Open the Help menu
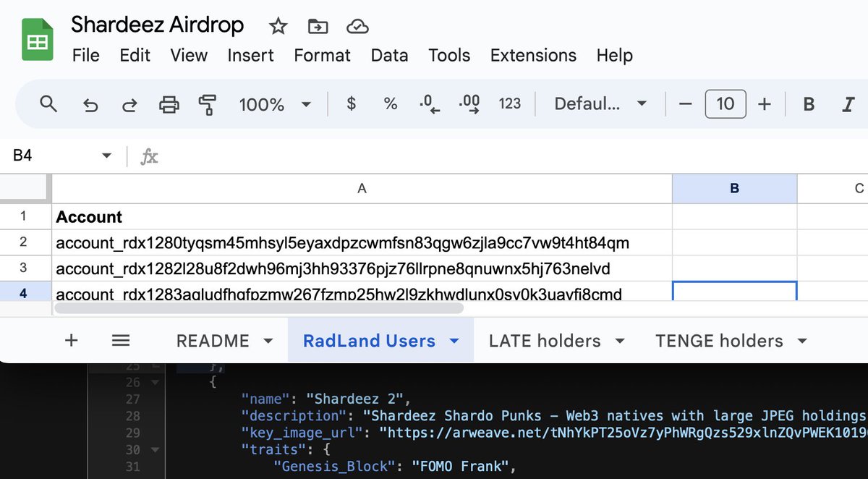This screenshot has width=868, height=479. [x=615, y=56]
